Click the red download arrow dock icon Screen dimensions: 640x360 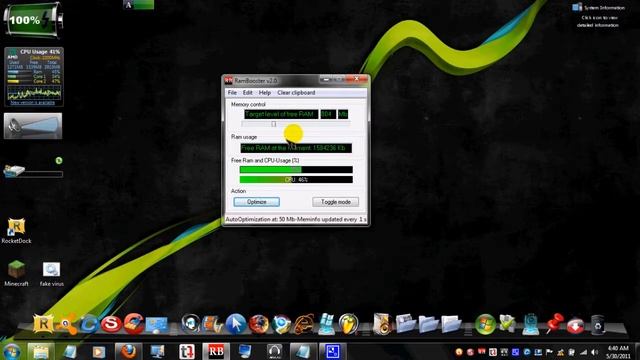[575, 325]
